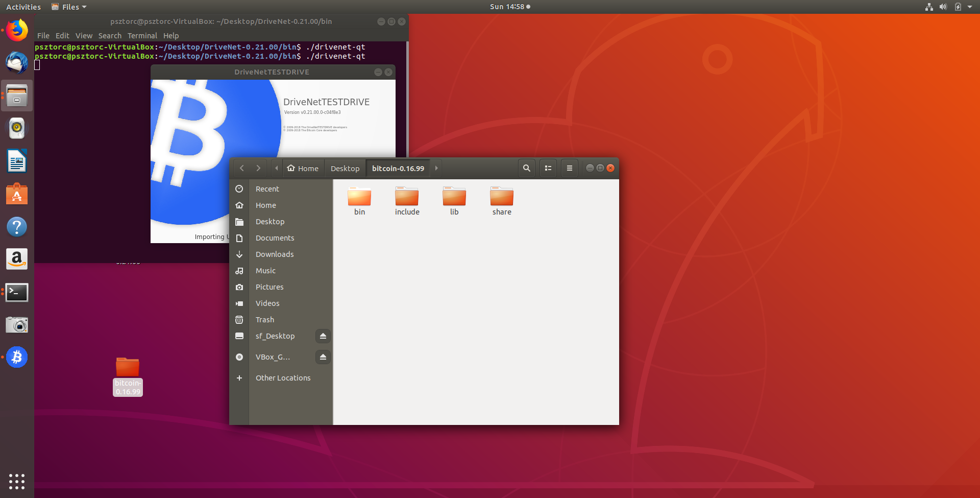This screenshot has width=980, height=498.
Task: Open the Files app in the dock
Action: pos(17,96)
